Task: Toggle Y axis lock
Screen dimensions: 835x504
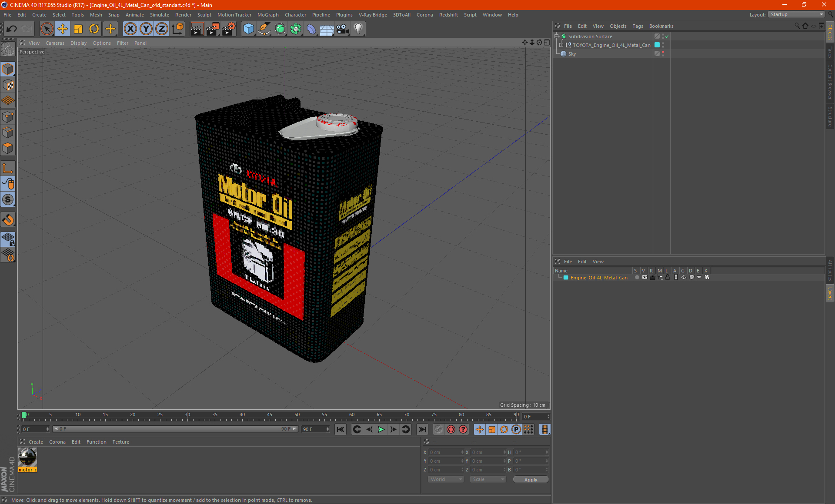Action: pos(146,29)
